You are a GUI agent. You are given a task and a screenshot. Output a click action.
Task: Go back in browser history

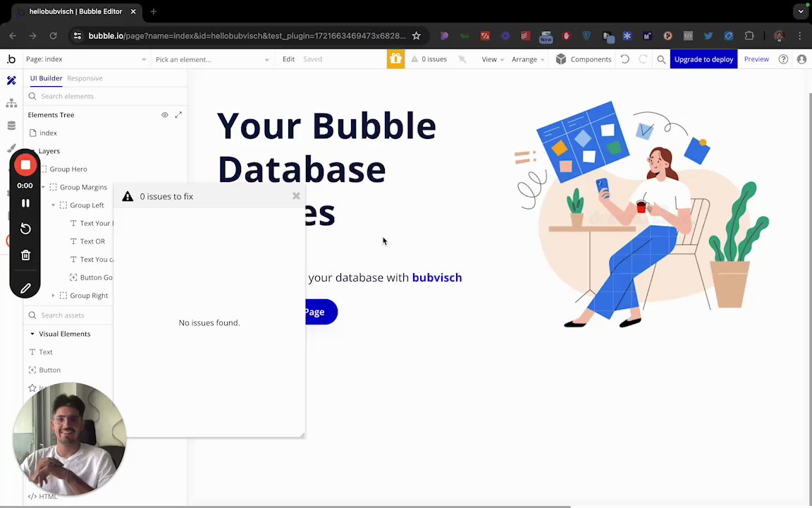(x=13, y=36)
